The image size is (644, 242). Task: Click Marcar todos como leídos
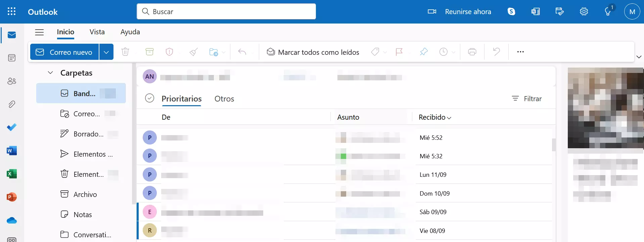(313, 52)
